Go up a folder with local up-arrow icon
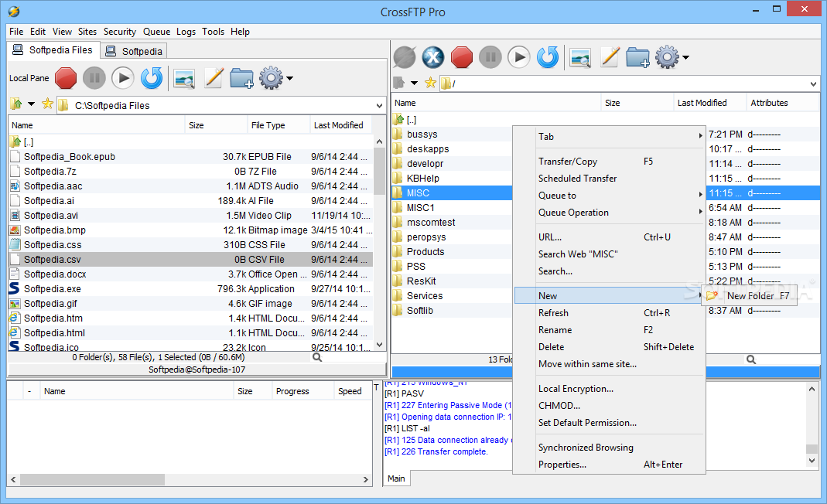This screenshot has width=827, height=504. click(16, 104)
